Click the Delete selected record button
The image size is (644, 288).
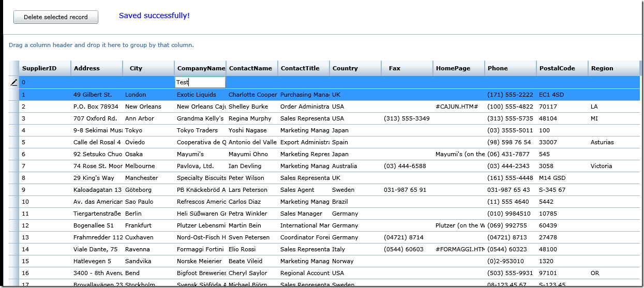coord(56,17)
